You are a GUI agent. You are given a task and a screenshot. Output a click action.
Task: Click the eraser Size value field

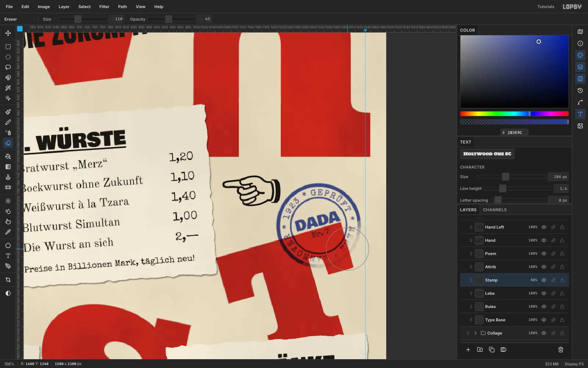(117, 19)
